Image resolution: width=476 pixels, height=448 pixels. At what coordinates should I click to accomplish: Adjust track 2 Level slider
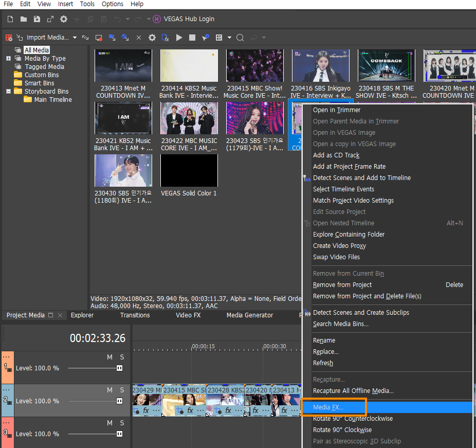95,401
